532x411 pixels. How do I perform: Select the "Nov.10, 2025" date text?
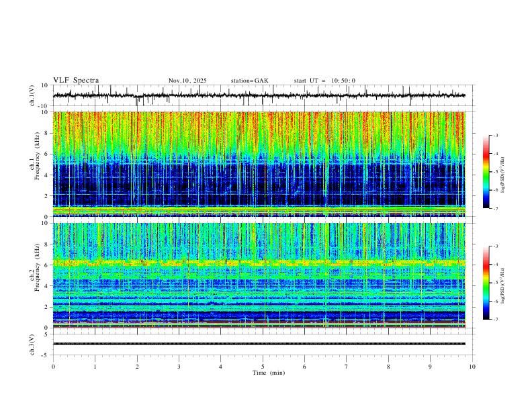coord(187,81)
